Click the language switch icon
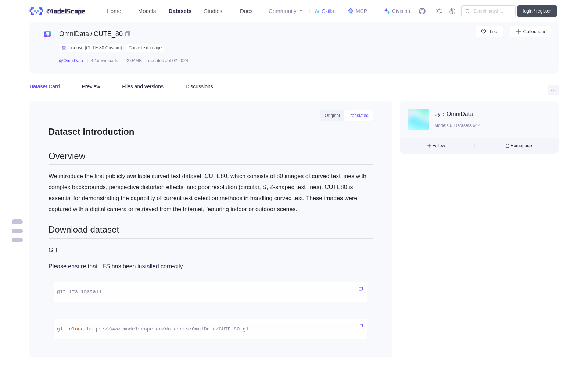The width and height of the screenshot is (588, 368). tap(452, 11)
